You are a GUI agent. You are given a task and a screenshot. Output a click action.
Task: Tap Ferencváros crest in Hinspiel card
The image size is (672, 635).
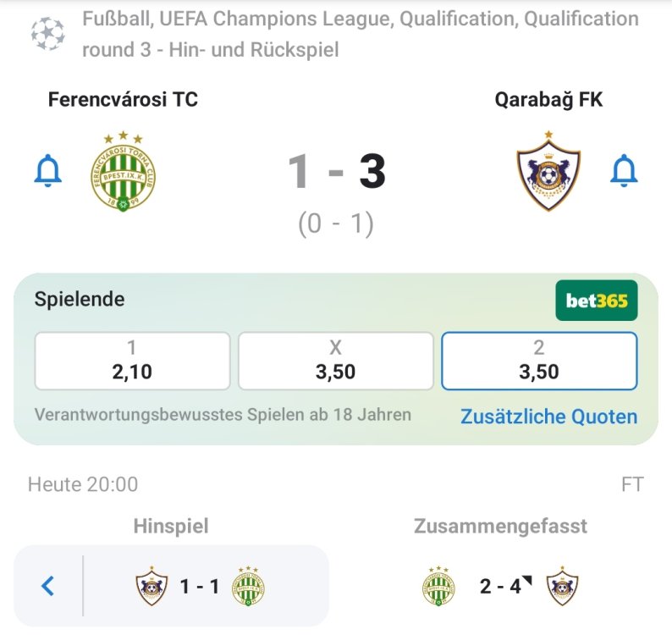(x=248, y=586)
